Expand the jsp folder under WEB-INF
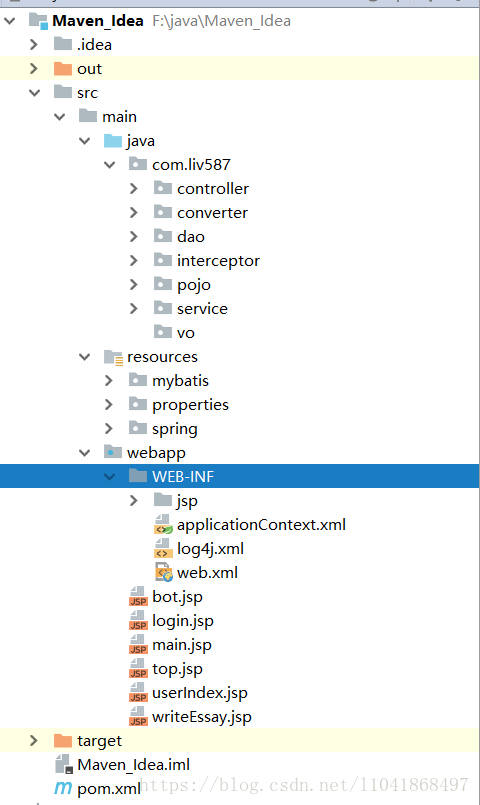 [x=134, y=500]
